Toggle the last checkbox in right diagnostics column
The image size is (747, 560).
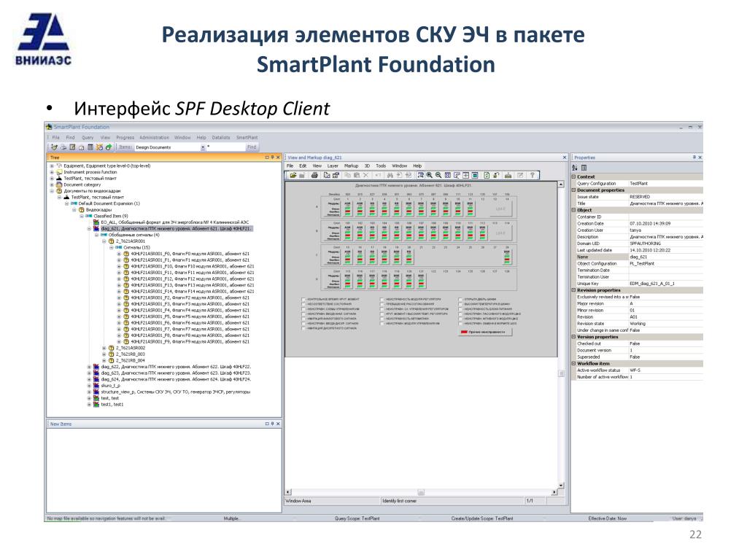460,323
